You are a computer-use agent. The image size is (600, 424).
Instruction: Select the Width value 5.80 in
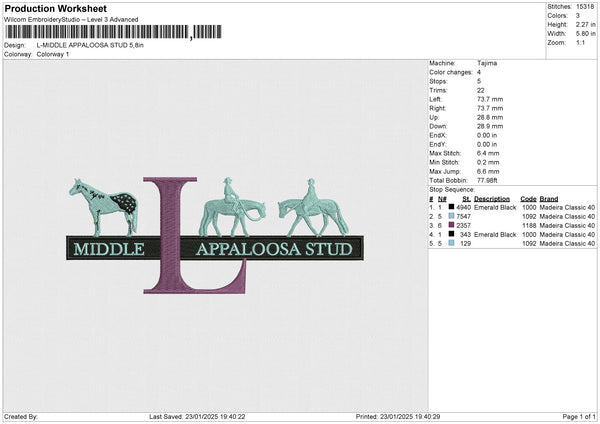(585, 34)
